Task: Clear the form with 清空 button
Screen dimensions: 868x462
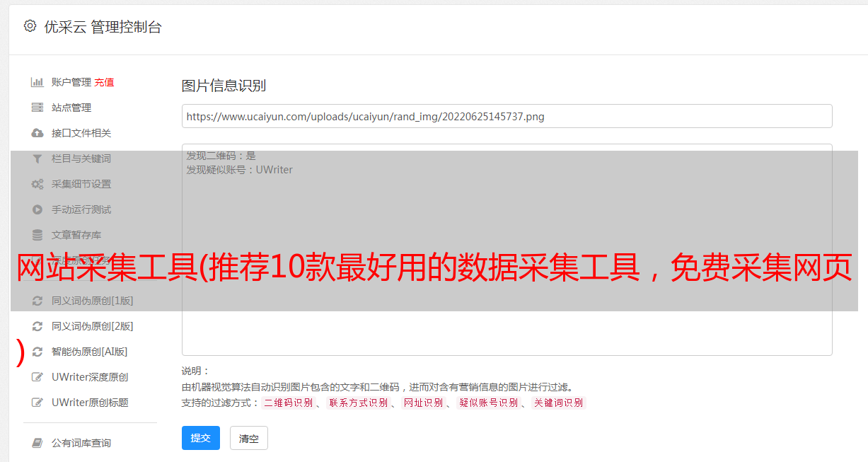Action: (249, 439)
